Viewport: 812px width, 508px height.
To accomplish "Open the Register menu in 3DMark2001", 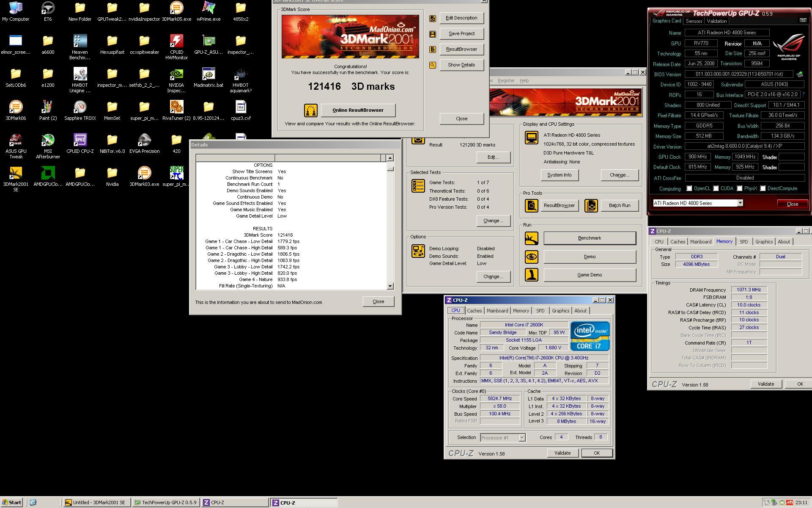I will 506,80.
